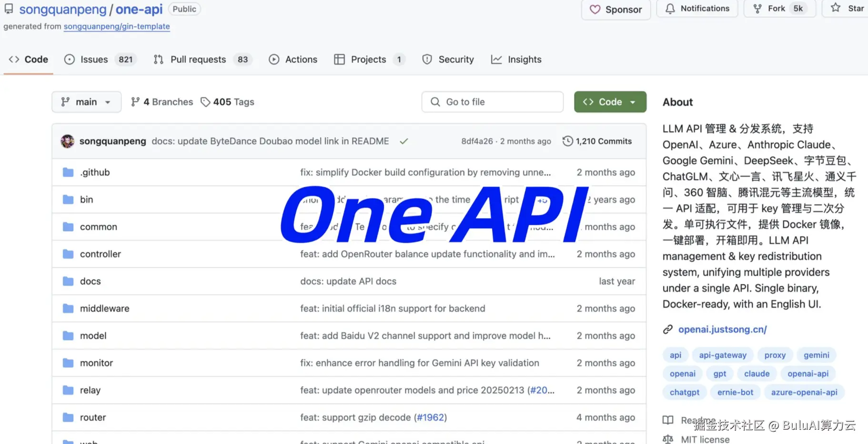The height and width of the screenshot is (444, 868).
Task: Click the search magnifier icon in Go to file
Action: (x=435, y=102)
